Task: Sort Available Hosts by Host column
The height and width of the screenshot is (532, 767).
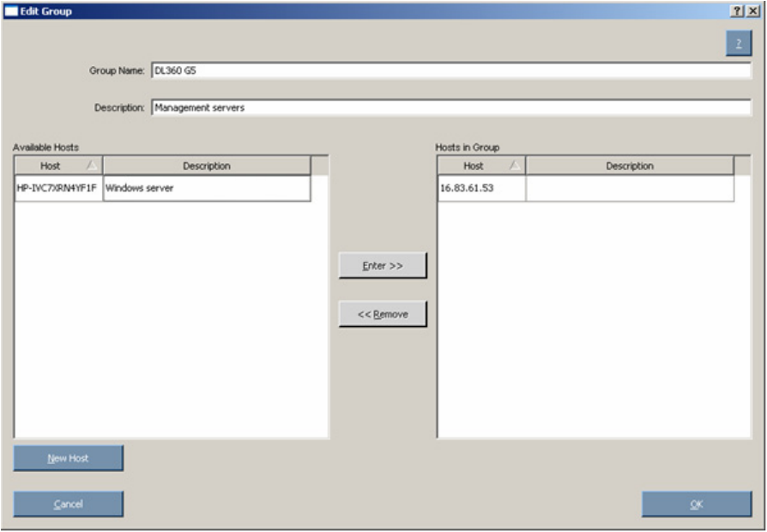Action: pyautogui.click(x=58, y=166)
